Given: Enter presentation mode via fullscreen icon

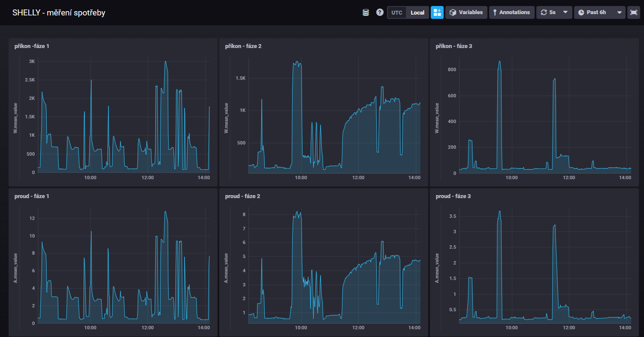Looking at the screenshot, I should point(633,12).
